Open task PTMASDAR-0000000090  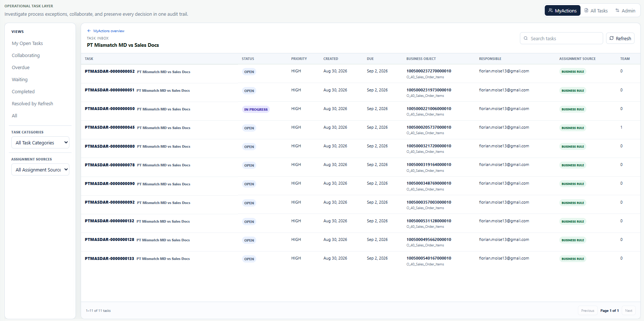click(x=110, y=184)
